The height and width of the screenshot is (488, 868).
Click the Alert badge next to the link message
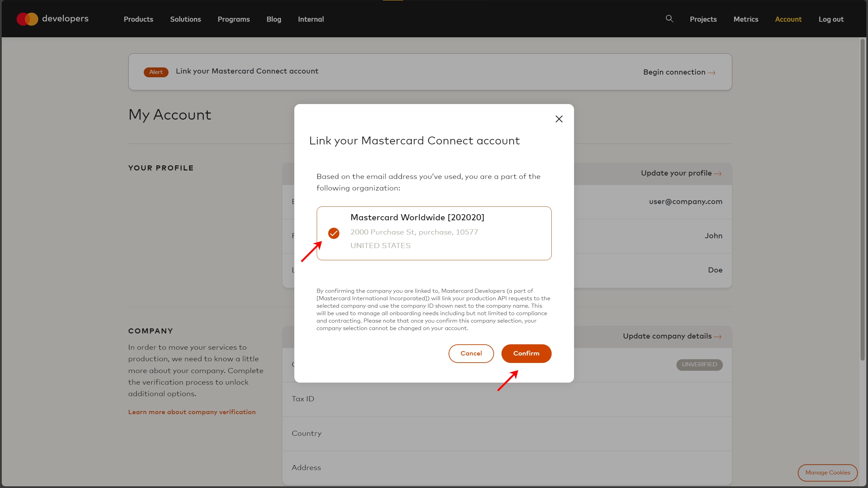coord(156,72)
